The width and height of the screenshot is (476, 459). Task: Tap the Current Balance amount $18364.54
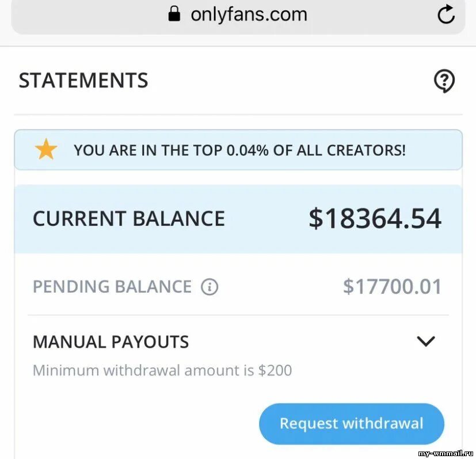(x=375, y=218)
